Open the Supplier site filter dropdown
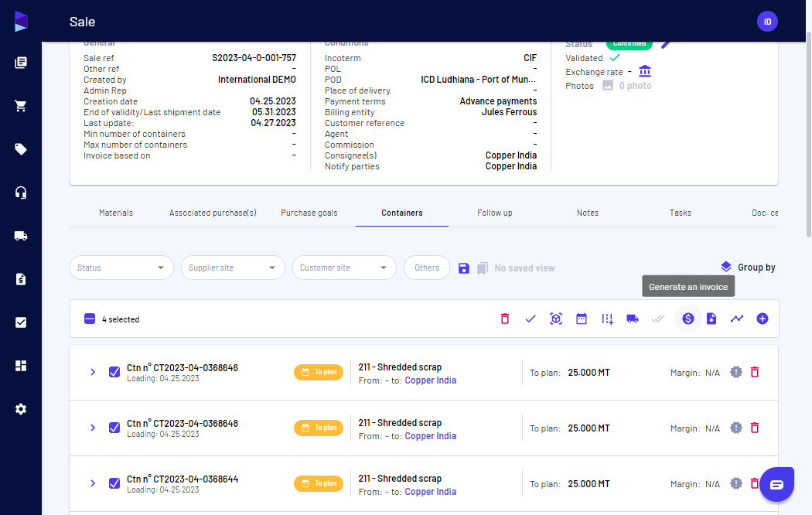The height and width of the screenshot is (515, 812). [x=233, y=268]
